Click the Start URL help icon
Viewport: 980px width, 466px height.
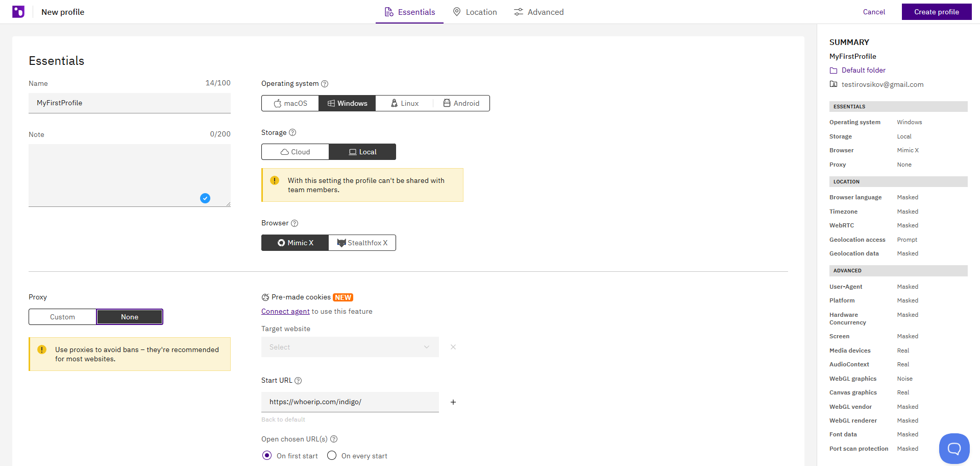point(298,381)
